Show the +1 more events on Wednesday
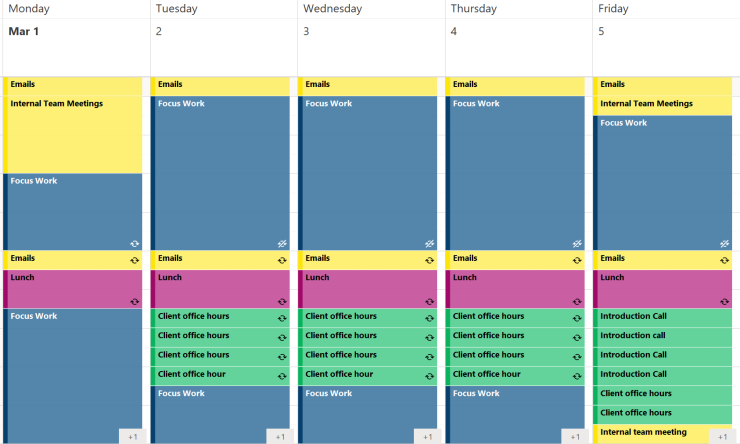The image size is (740, 444). [x=427, y=436]
